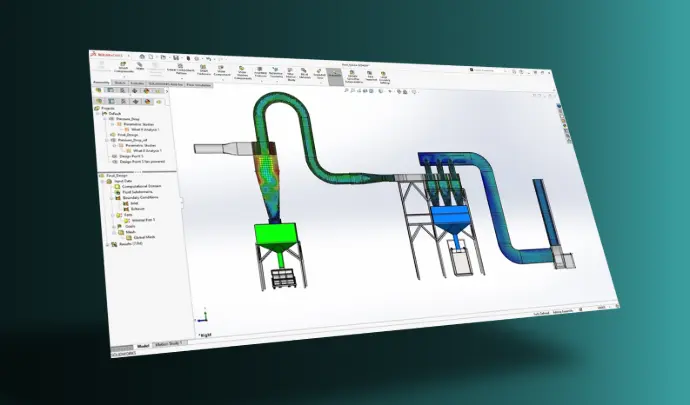Toggle the highlighted Instant3D button
690x405 pixels.
(x=334, y=75)
